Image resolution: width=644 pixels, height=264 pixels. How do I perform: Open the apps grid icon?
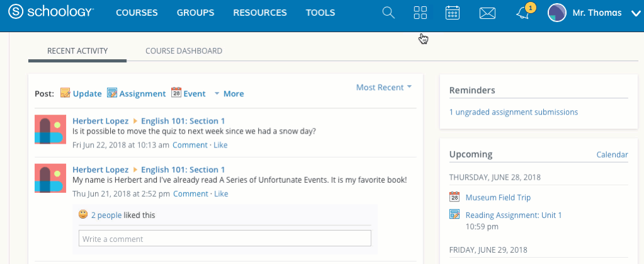pyautogui.click(x=421, y=13)
